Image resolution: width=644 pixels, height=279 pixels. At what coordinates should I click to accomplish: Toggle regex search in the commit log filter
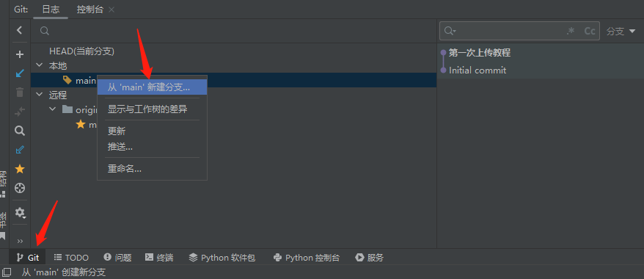[571, 31]
